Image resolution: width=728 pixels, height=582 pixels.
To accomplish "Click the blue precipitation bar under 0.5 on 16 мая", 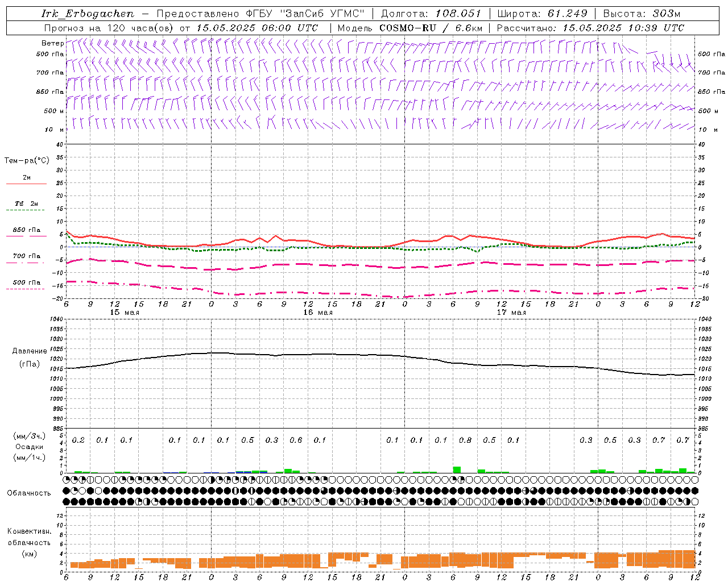I will (x=243, y=472).
